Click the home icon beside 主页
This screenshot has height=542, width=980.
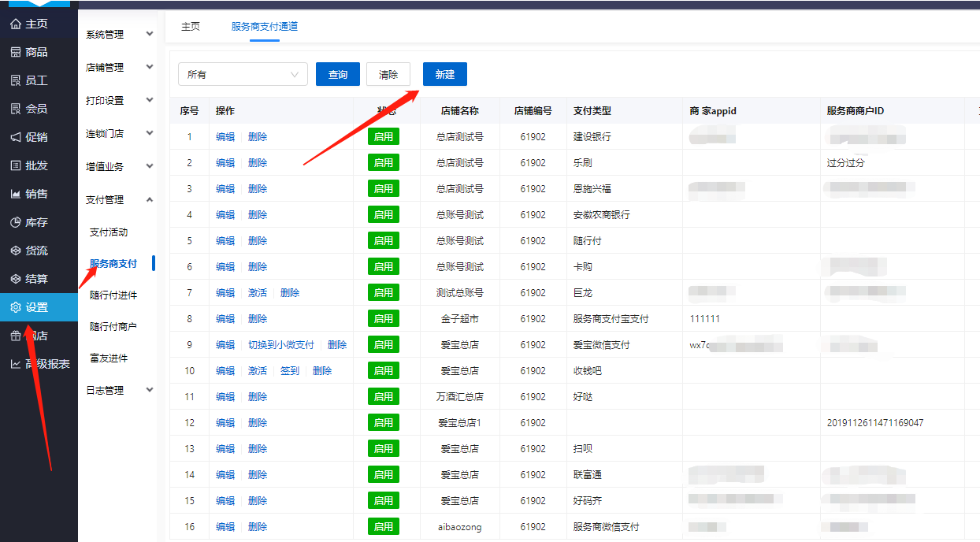(15, 24)
